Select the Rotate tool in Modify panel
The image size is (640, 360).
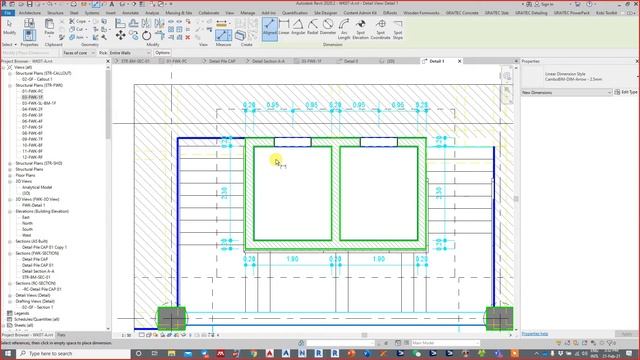pos(147,36)
